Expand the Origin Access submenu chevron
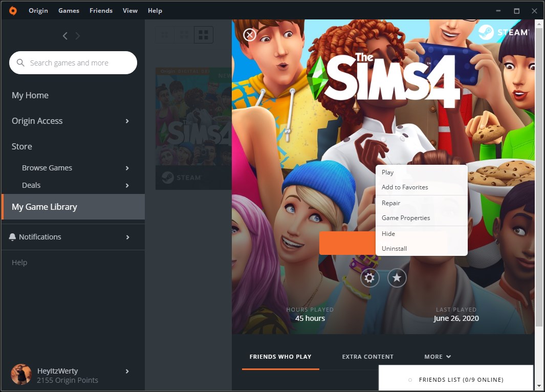Viewport: 545px width, 392px height. pyautogui.click(x=127, y=121)
